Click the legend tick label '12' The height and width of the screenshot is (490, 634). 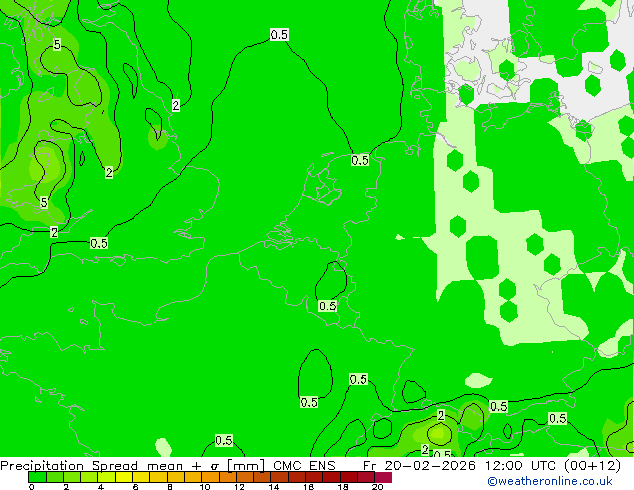pyautogui.click(x=239, y=487)
